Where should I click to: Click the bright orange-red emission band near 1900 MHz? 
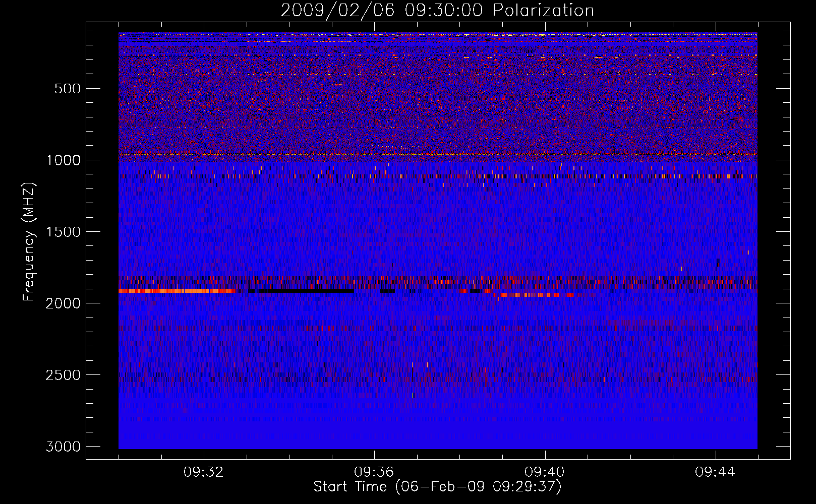pyautogui.click(x=177, y=291)
